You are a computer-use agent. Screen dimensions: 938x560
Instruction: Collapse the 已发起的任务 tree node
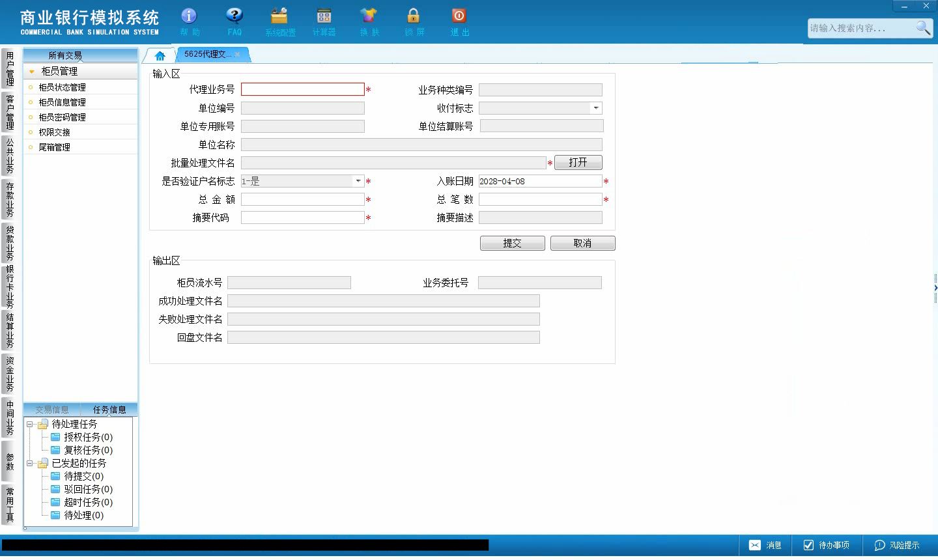(29, 463)
